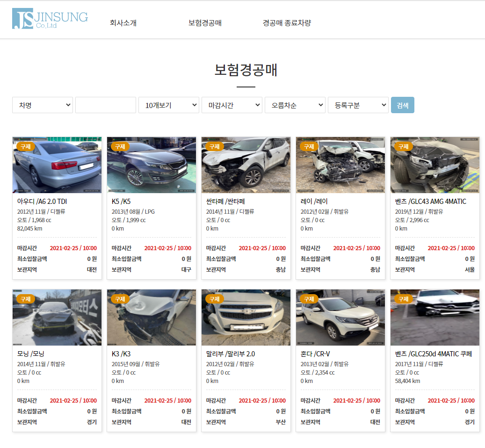Screen dimensions: 485x448
Task: Click the 구제 badge on 싼타페
Action: [215, 146]
